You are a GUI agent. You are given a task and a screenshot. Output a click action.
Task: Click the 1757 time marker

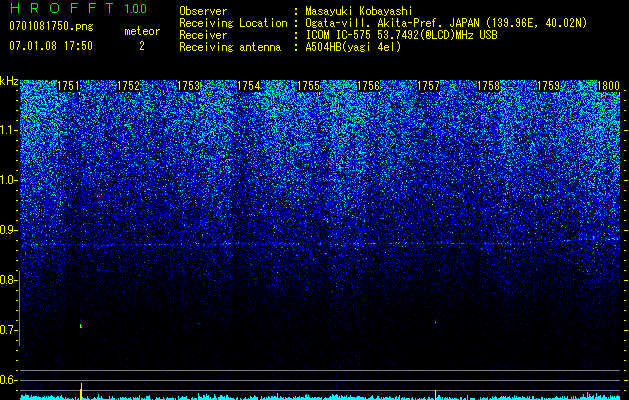tap(428, 86)
